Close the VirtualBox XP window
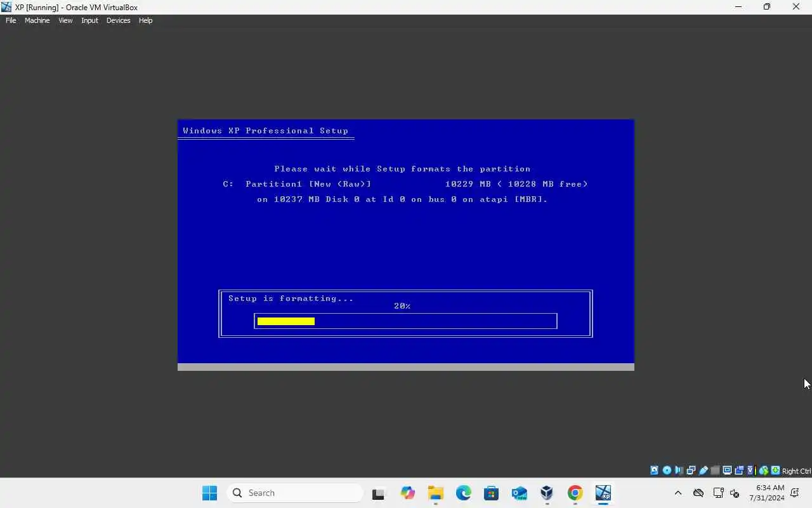 click(x=796, y=7)
